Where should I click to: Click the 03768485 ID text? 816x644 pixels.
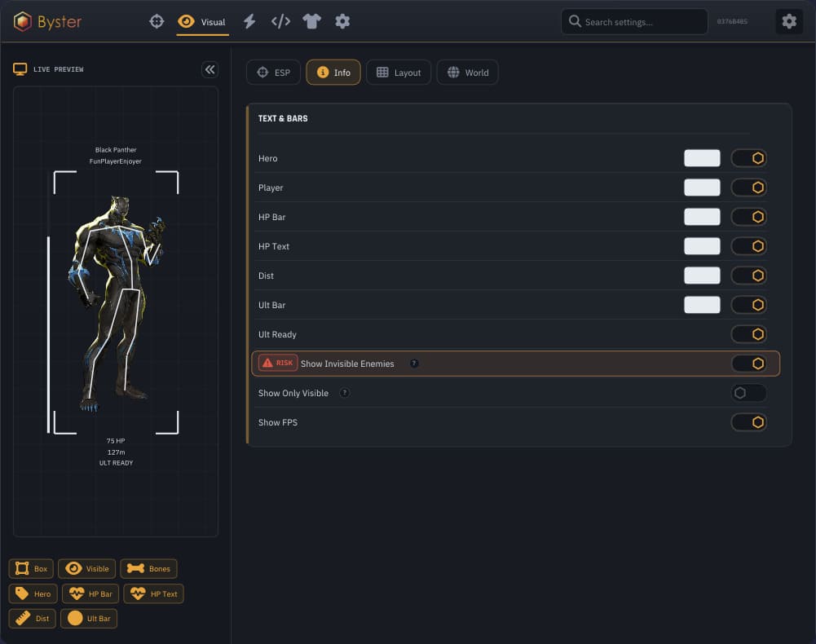point(732,22)
